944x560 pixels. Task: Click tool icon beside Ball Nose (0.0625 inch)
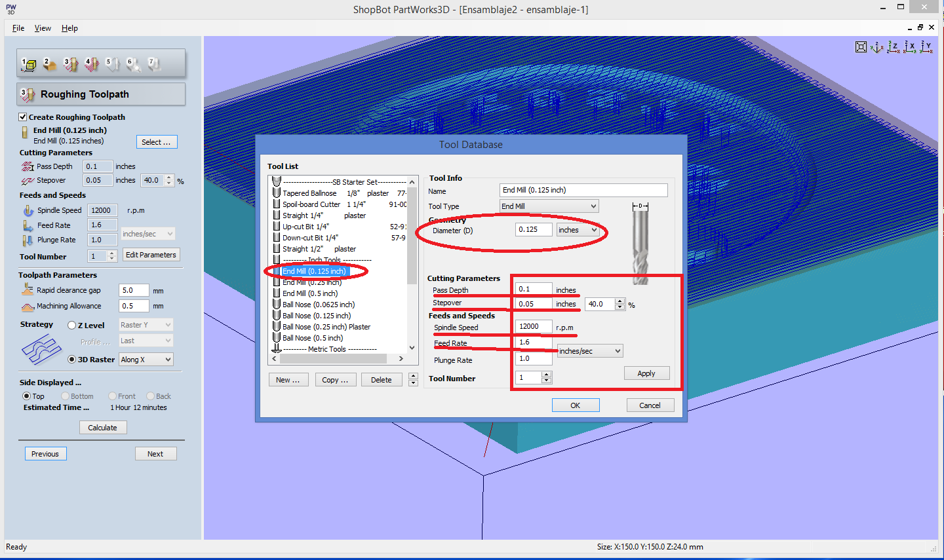click(x=277, y=304)
